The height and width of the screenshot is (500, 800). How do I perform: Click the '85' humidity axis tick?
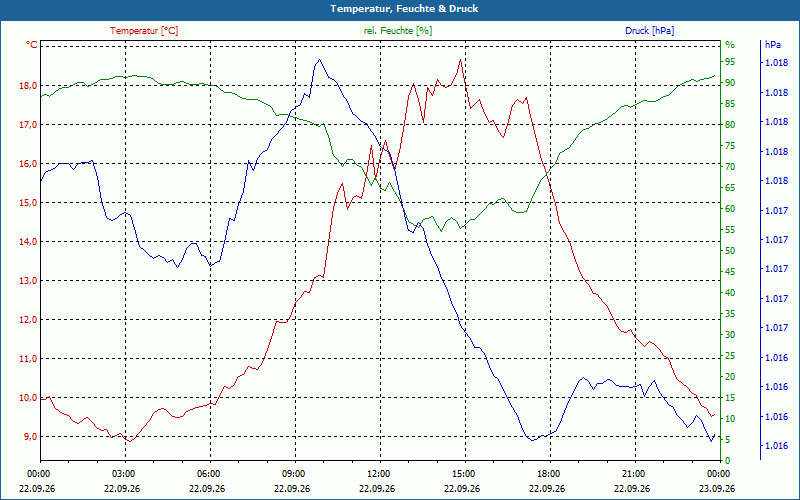(x=730, y=104)
